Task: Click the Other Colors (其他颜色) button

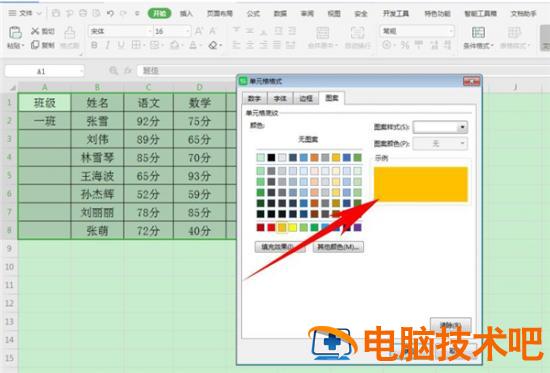Action: pyautogui.click(x=338, y=247)
